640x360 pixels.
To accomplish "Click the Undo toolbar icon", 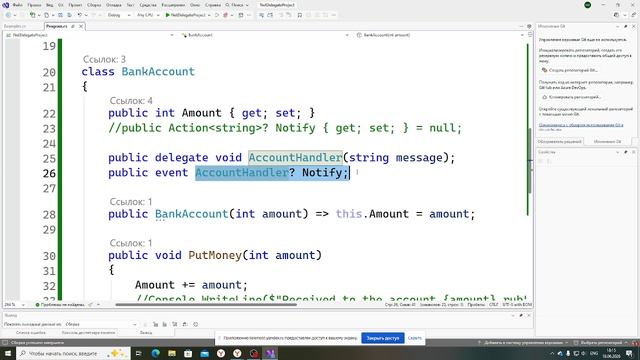I will tap(80, 15).
